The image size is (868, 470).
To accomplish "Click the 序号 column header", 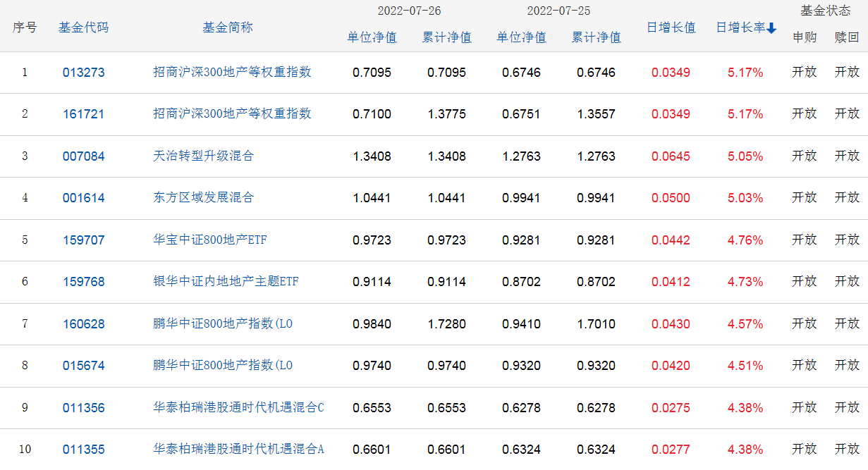I will click(x=25, y=27).
